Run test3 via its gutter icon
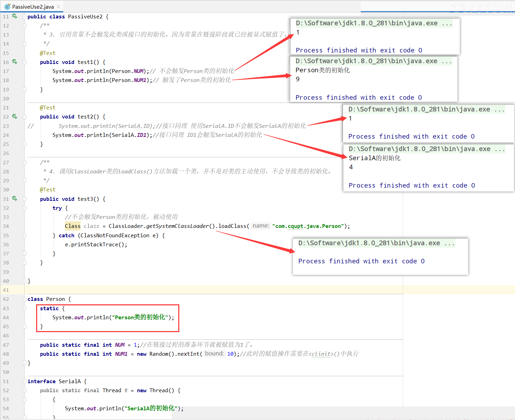 tap(15, 199)
